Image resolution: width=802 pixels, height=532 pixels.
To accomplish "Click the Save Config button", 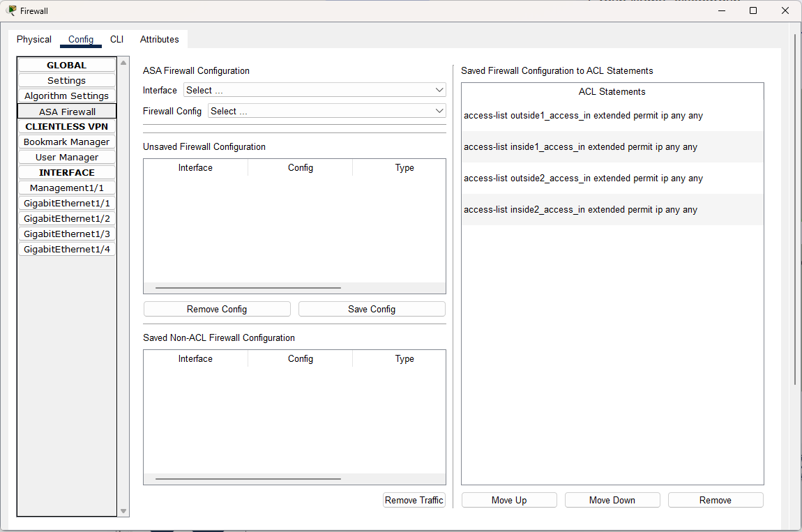I will click(371, 308).
